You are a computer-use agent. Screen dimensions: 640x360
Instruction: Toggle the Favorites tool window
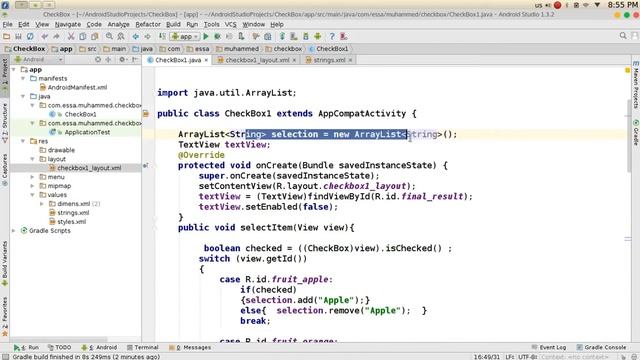pos(4,316)
